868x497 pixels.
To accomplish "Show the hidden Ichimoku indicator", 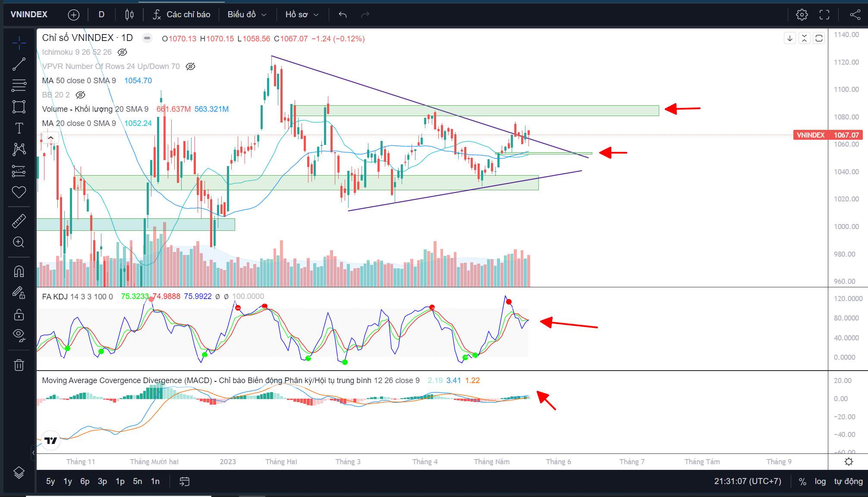I will [x=123, y=52].
